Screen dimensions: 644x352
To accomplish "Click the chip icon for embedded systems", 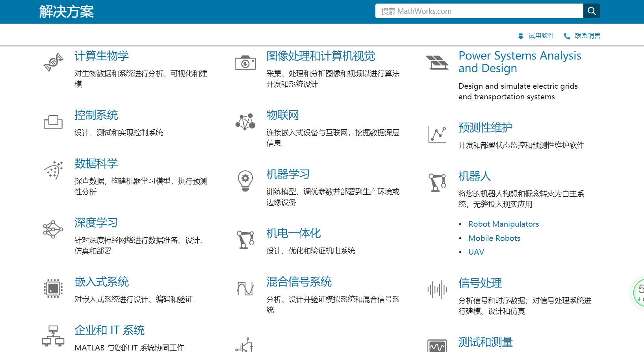I will tap(53, 288).
